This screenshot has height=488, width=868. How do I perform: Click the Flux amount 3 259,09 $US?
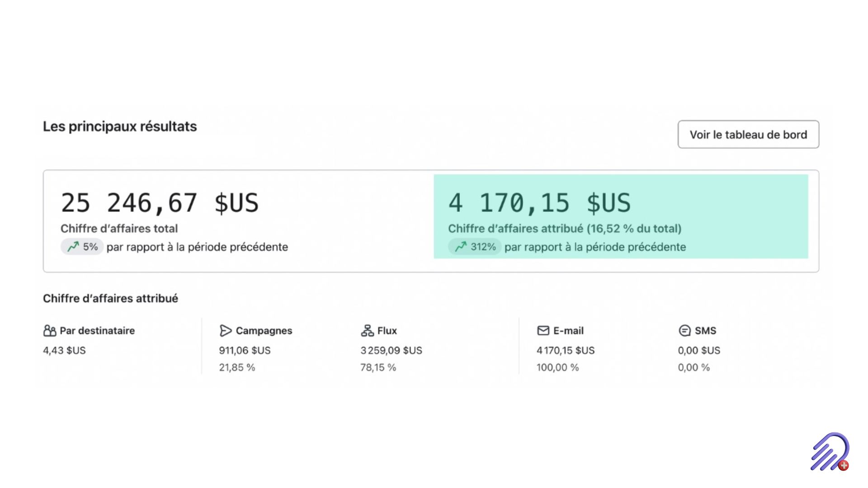click(391, 350)
